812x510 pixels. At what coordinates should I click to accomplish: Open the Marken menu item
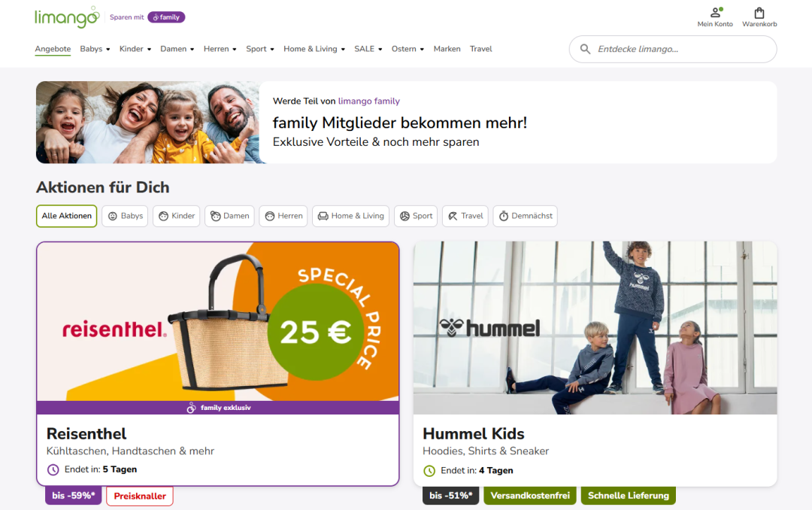447,49
